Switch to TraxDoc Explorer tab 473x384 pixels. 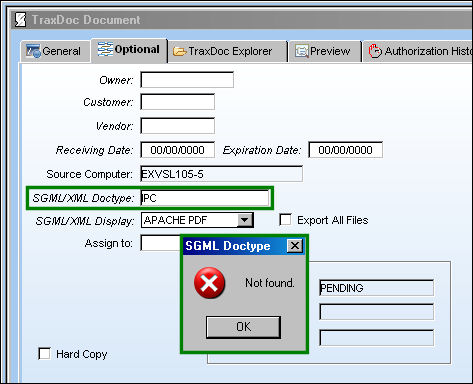tap(228, 51)
